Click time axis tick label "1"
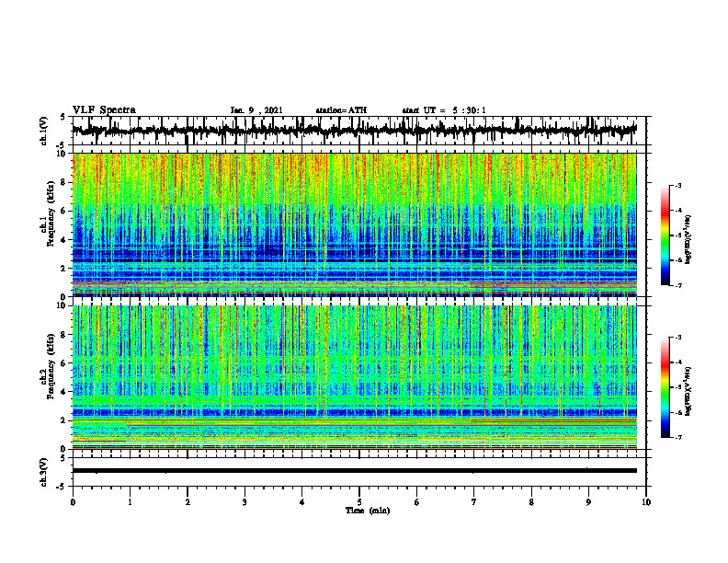728x563 pixels. click(130, 502)
